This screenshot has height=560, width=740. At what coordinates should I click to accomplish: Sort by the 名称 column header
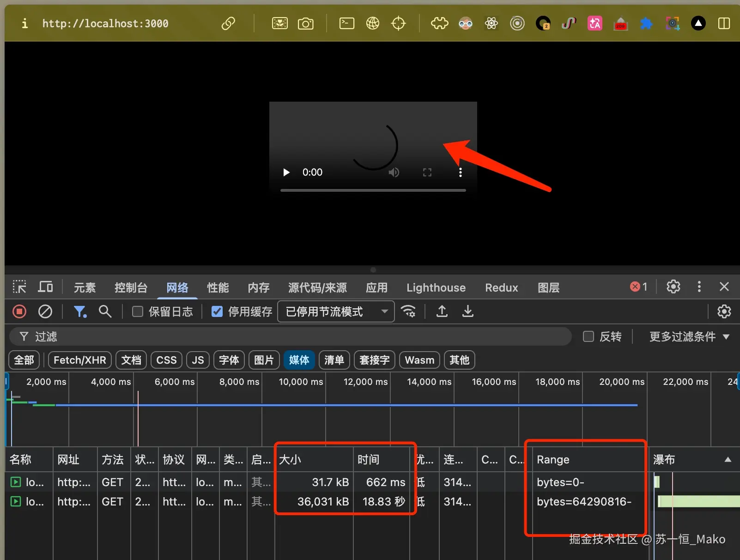pos(29,460)
